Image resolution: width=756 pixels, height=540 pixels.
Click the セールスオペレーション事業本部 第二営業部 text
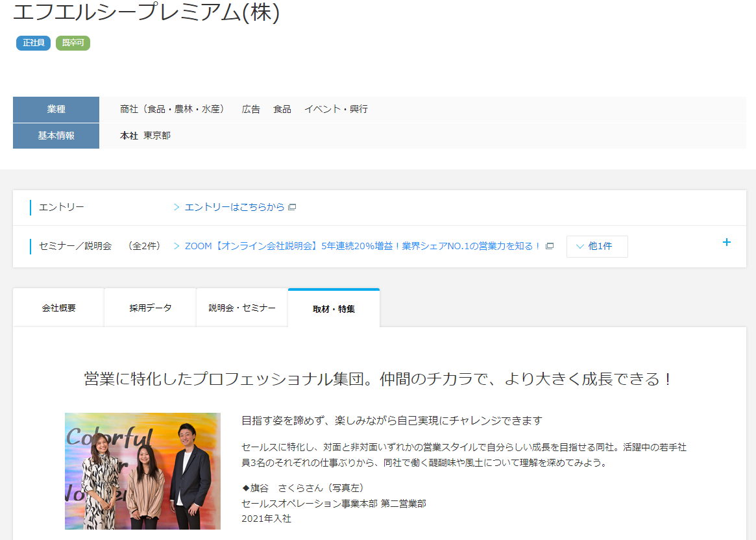coord(334,504)
